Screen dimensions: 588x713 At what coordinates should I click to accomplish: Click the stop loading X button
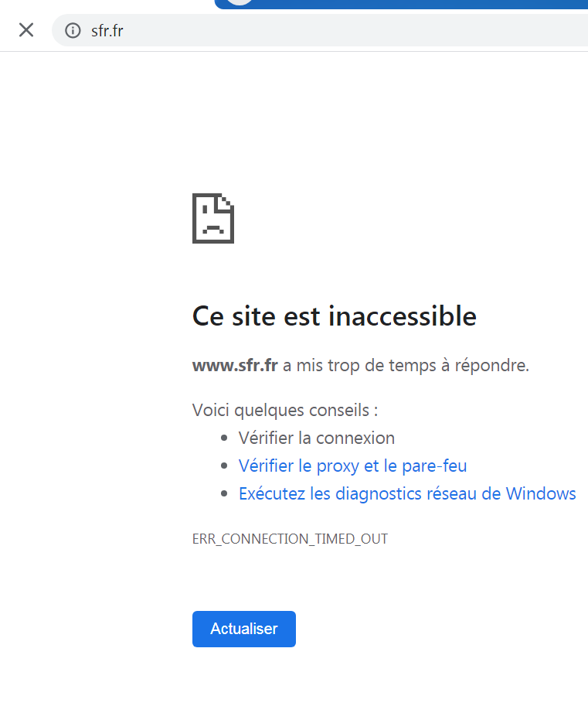(x=26, y=30)
